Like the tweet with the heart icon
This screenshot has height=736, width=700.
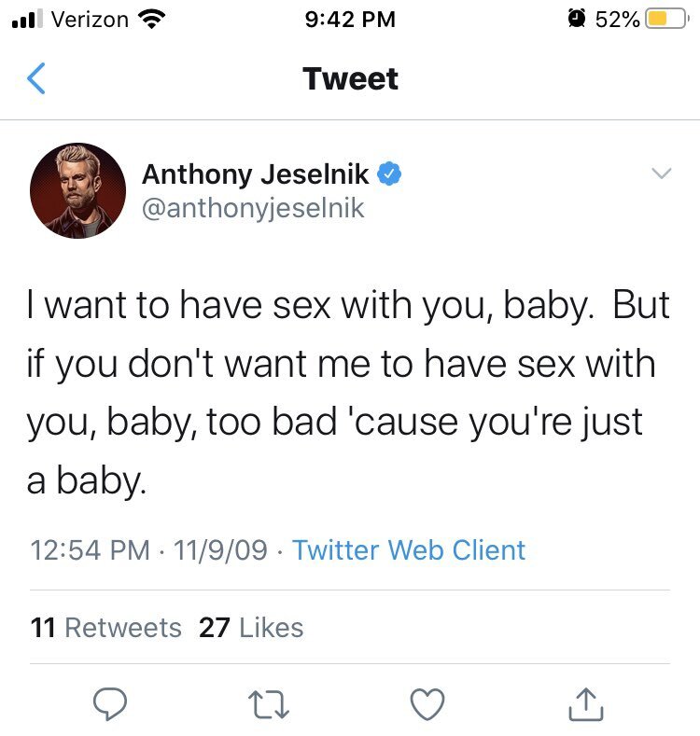pyautogui.click(x=428, y=705)
